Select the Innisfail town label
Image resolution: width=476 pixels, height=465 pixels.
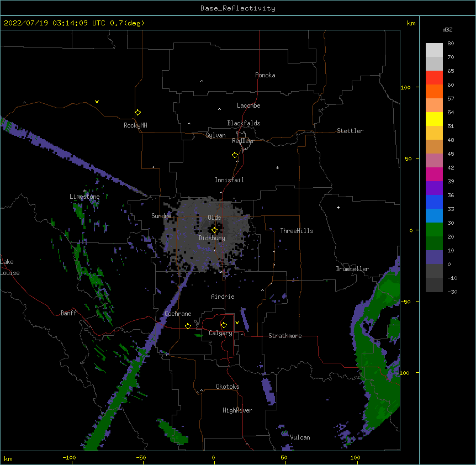tap(229, 180)
